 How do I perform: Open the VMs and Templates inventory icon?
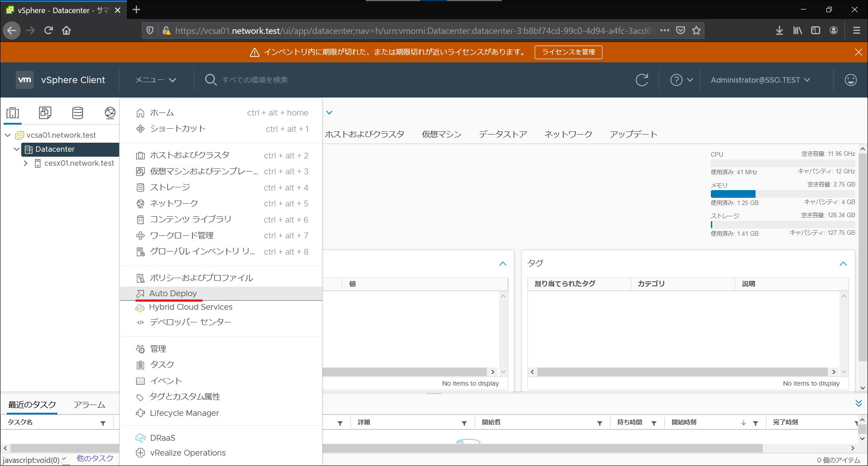pyautogui.click(x=45, y=113)
